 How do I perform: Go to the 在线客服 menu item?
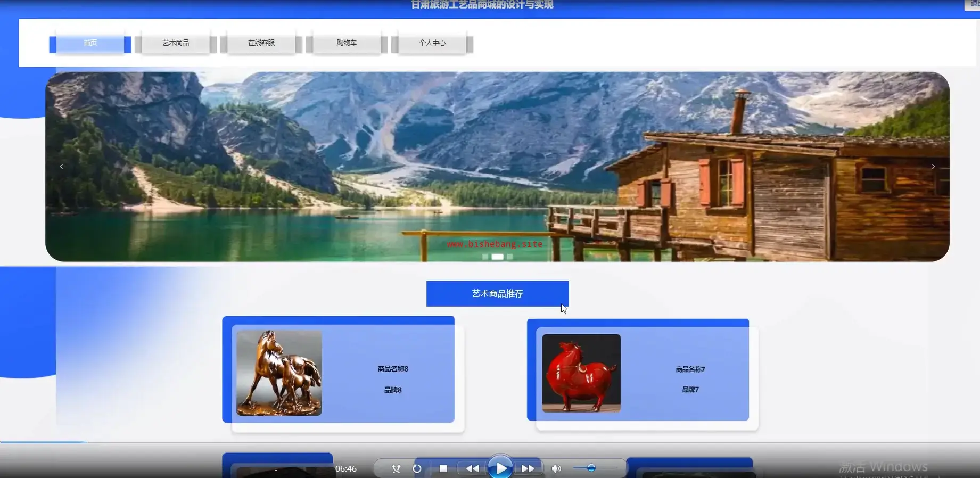[261, 43]
